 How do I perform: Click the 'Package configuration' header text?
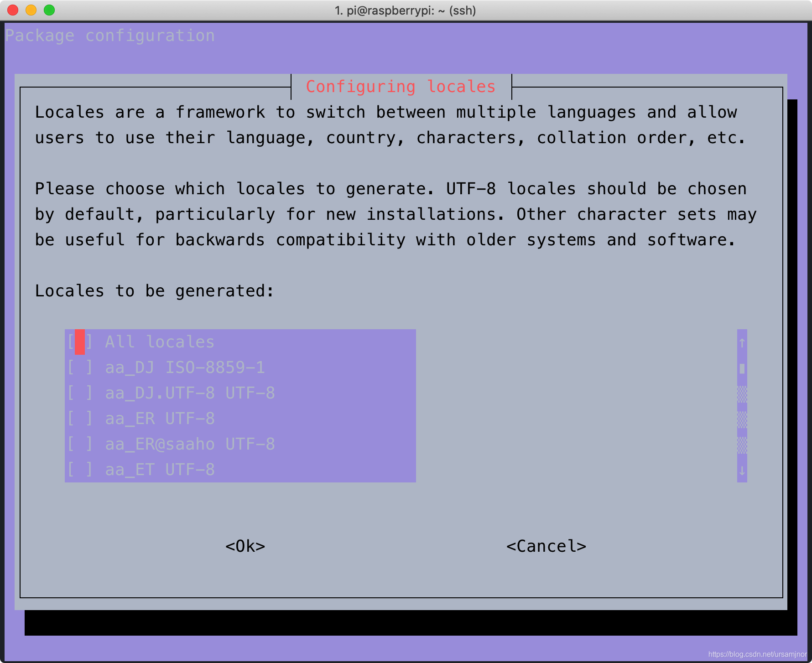pos(109,36)
